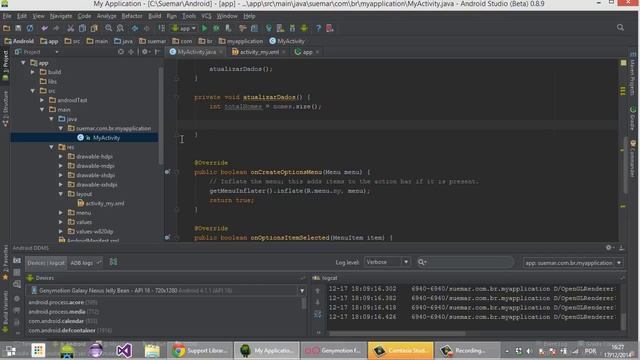Open the Navigate menu

(x=61, y=16)
